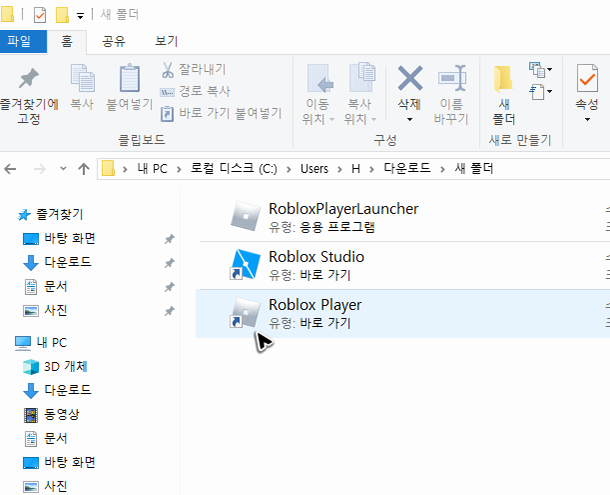
Task: Click the Forward navigation arrow
Action: point(40,169)
